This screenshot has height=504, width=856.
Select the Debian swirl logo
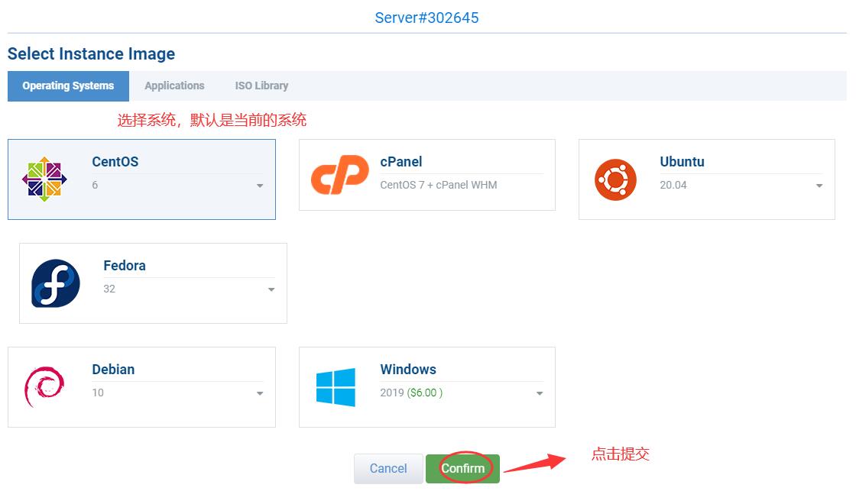44,386
